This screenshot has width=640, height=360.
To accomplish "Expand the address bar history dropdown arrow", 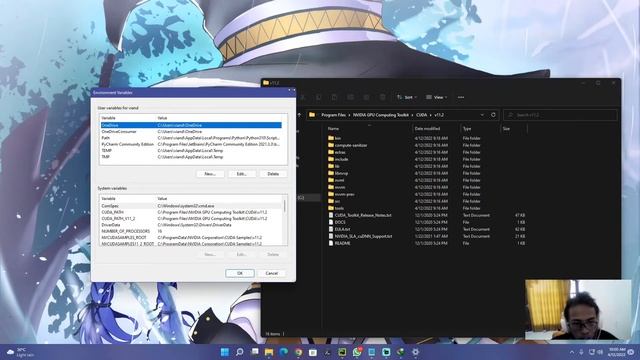I will click(x=482, y=115).
